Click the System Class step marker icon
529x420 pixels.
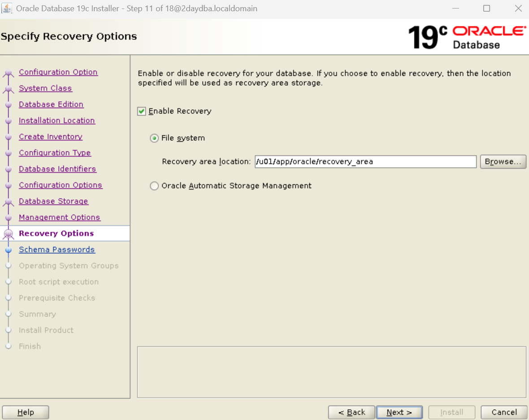click(x=9, y=89)
